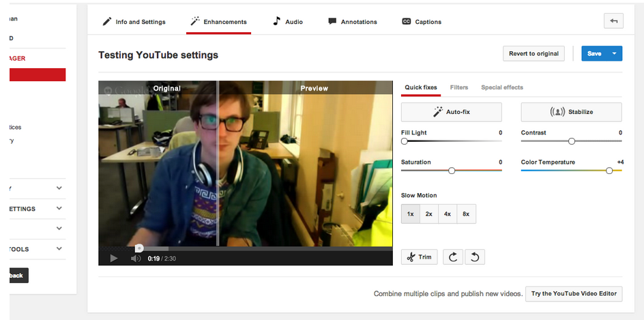Click the Preview label on video

314,88
